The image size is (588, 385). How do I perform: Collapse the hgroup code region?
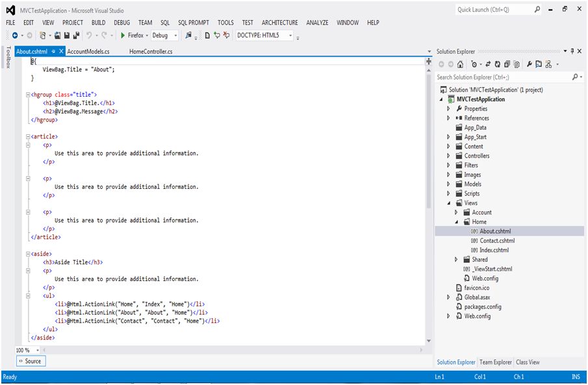[27, 95]
